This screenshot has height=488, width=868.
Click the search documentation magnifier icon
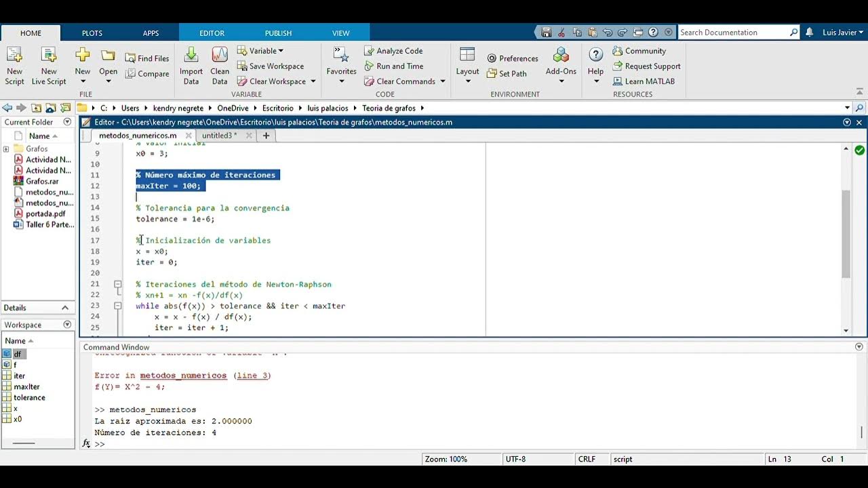[x=794, y=32]
